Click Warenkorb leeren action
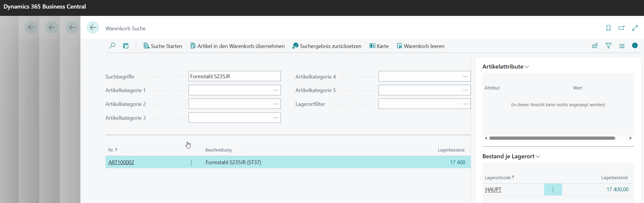 pyautogui.click(x=420, y=46)
